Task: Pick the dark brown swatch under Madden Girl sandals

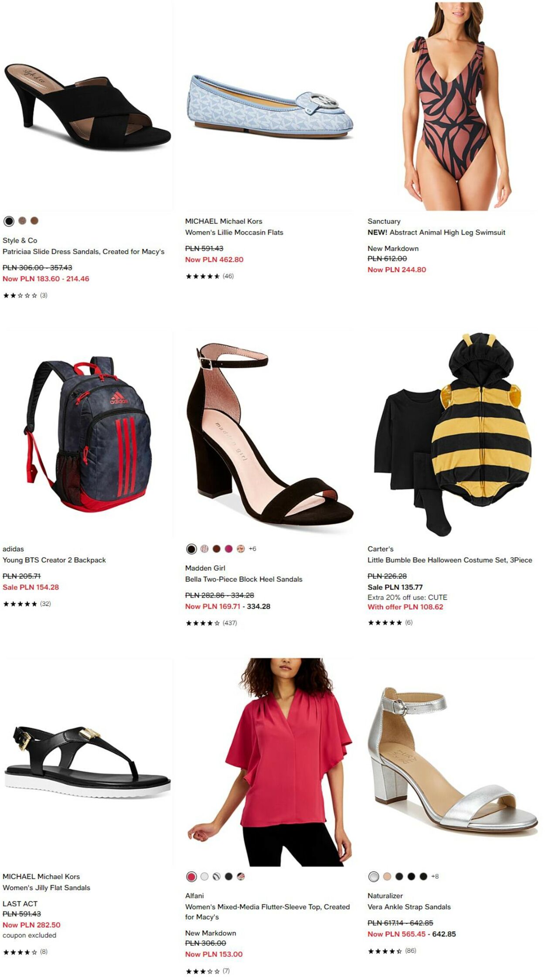Action: pyautogui.click(x=216, y=549)
